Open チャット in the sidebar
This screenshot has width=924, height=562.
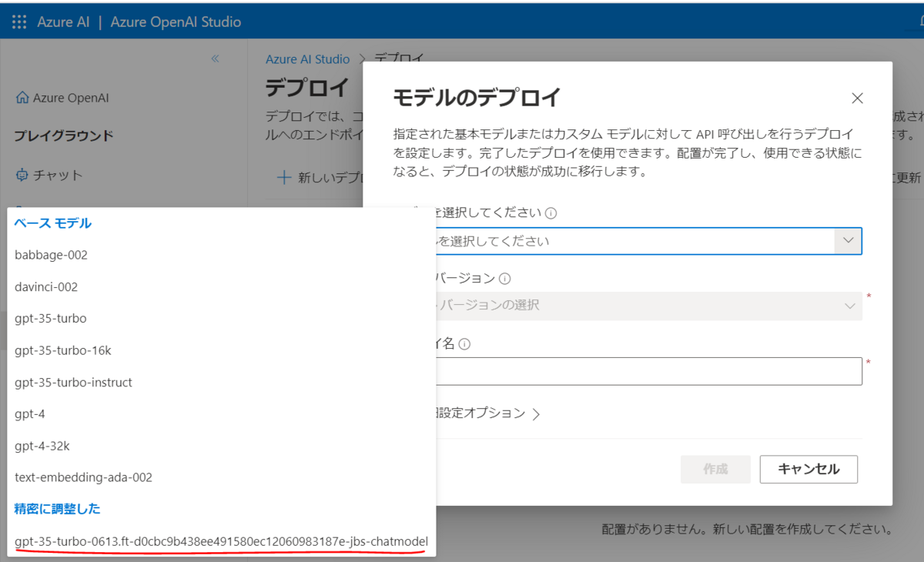pyautogui.click(x=58, y=176)
